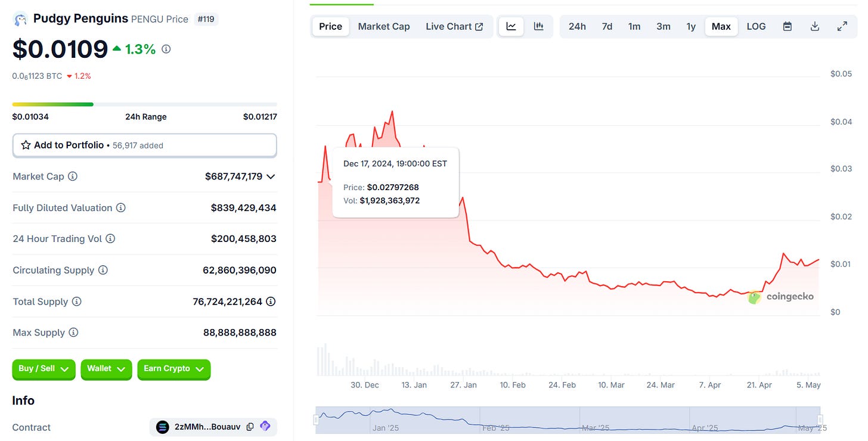Select the 7d time range
The height and width of the screenshot is (441, 868).
pyautogui.click(x=607, y=26)
